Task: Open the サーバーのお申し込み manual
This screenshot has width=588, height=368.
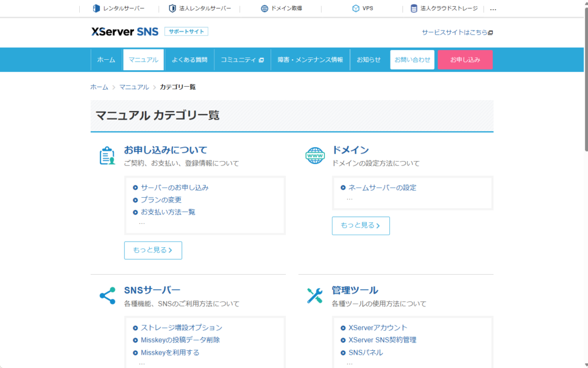Action: (x=175, y=187)
